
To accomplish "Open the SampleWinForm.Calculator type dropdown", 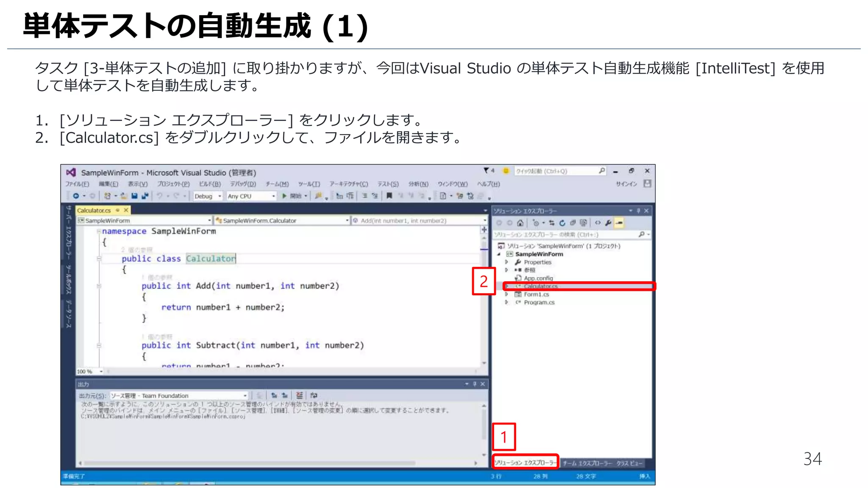I will 282,220.
